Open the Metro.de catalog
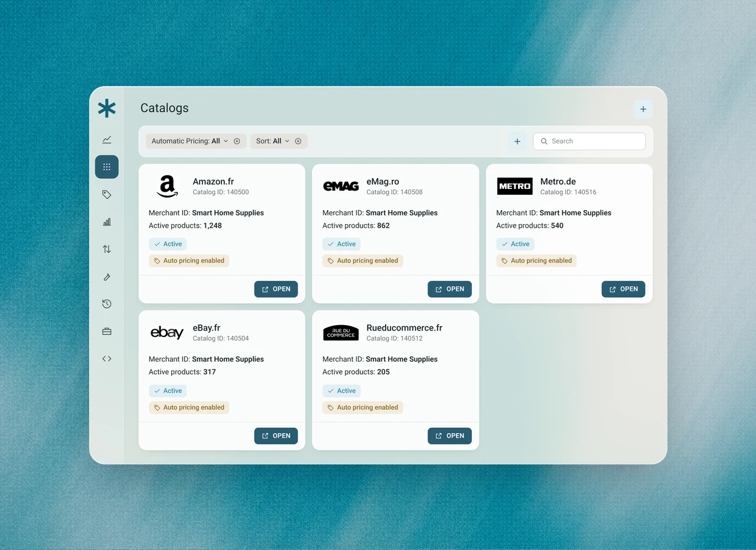The image size is (756, 550). point(623,289)
